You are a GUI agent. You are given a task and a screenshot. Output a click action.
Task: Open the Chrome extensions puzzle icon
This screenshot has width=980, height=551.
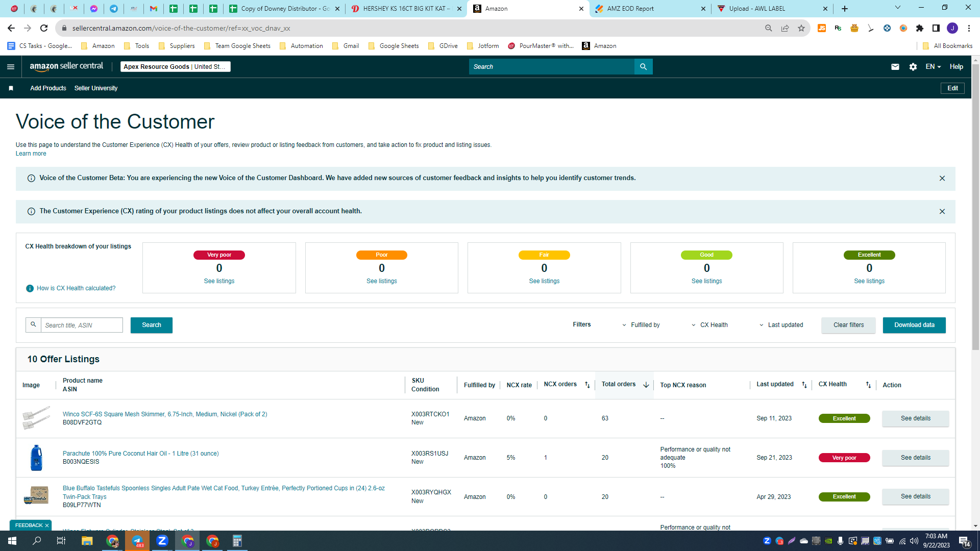[920, 28]
